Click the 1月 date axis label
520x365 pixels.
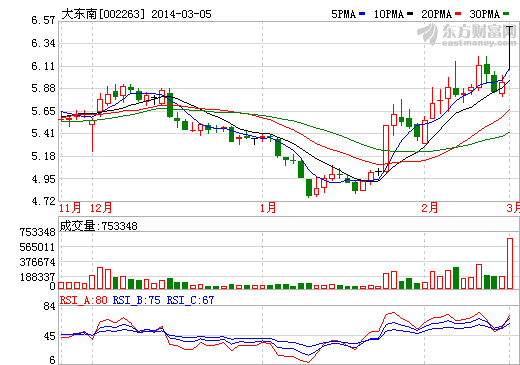pyautogui.click(x=268, y=208)
